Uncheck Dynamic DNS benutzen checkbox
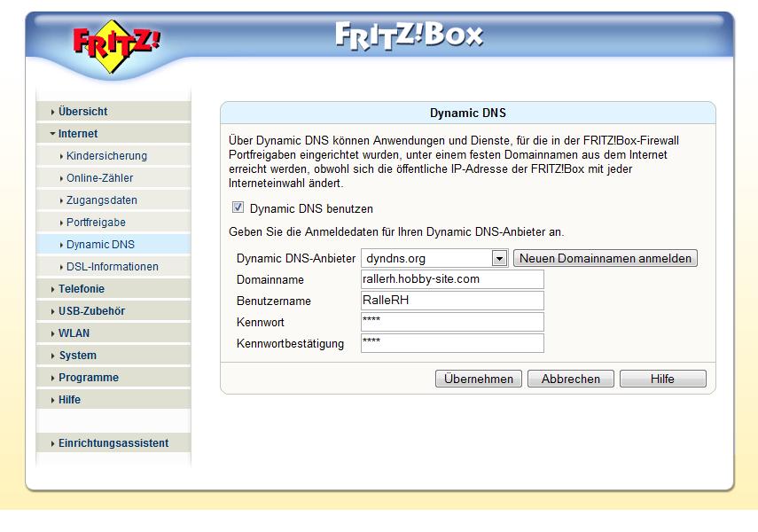 (238, 207)
